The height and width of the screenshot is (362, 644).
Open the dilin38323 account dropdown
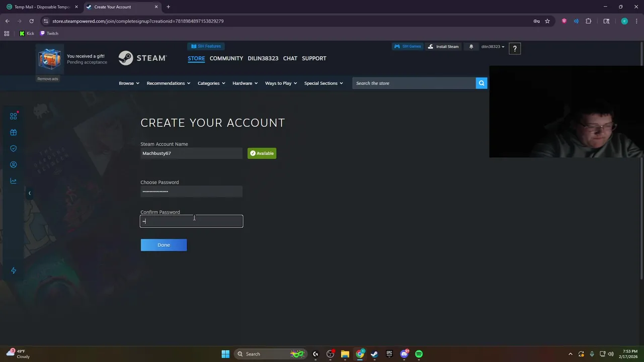tap(493, 47)
